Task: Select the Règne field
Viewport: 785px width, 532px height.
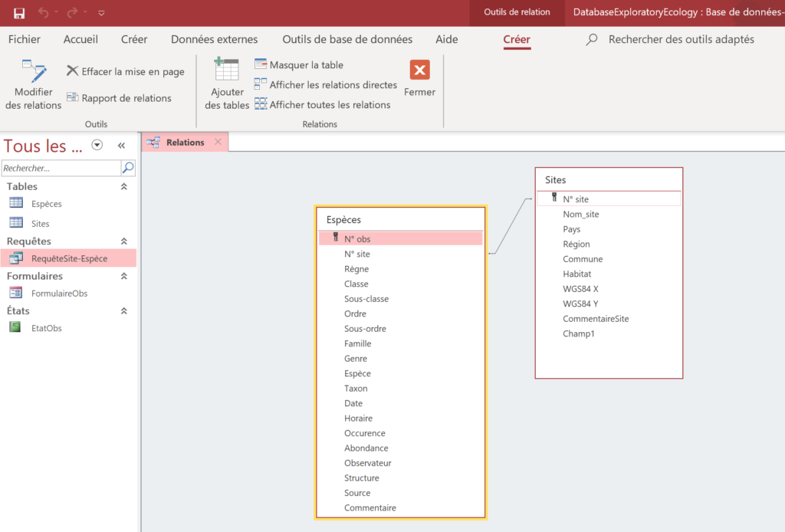Action: (400, 269)
